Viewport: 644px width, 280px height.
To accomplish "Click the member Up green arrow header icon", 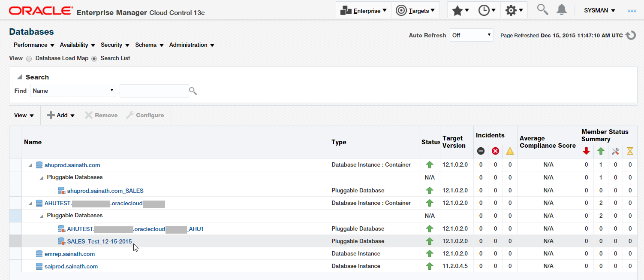I will pyautogui.click(x=601, y=151).
